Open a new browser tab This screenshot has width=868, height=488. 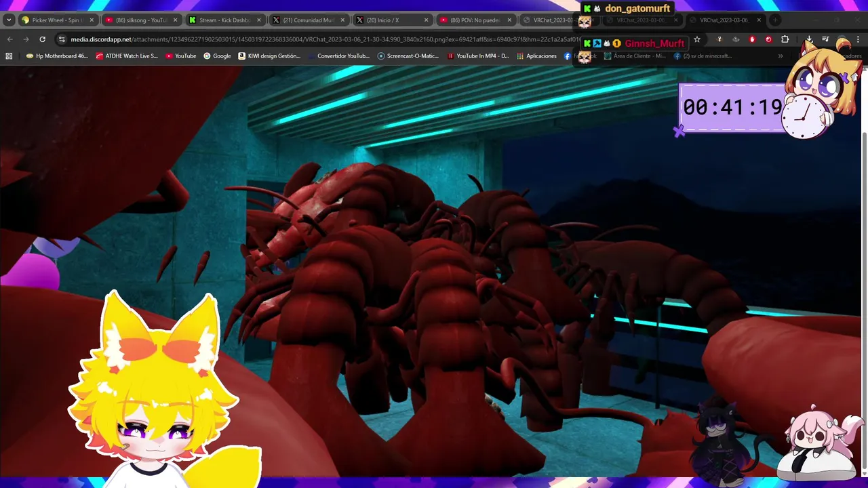[x=775, y=20]
